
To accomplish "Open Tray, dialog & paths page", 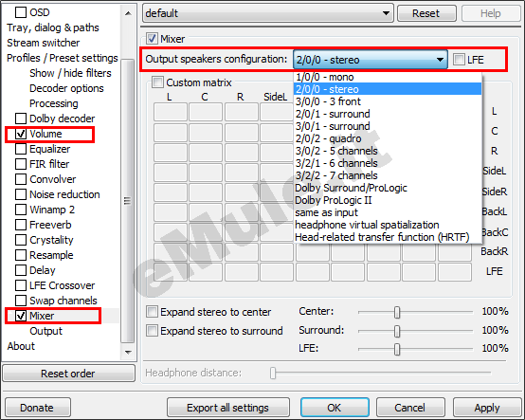I will click(x=53, y=27).
